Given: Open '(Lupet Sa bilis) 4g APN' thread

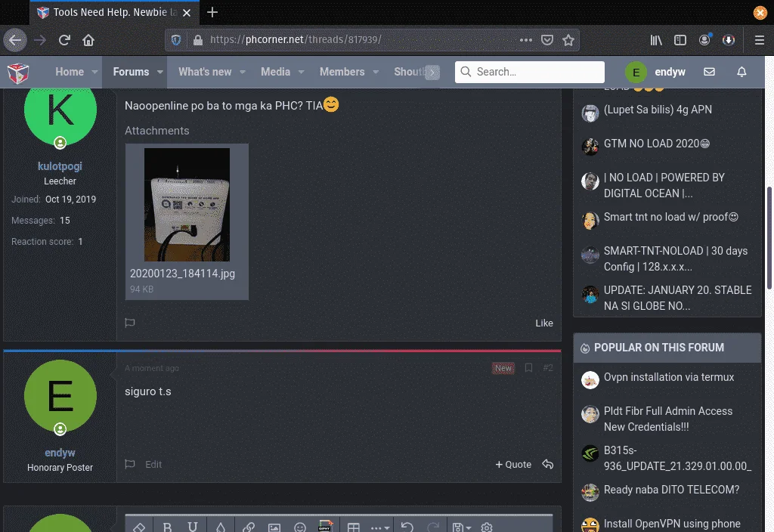Looking at the screenshot, I should coord(658,110).
